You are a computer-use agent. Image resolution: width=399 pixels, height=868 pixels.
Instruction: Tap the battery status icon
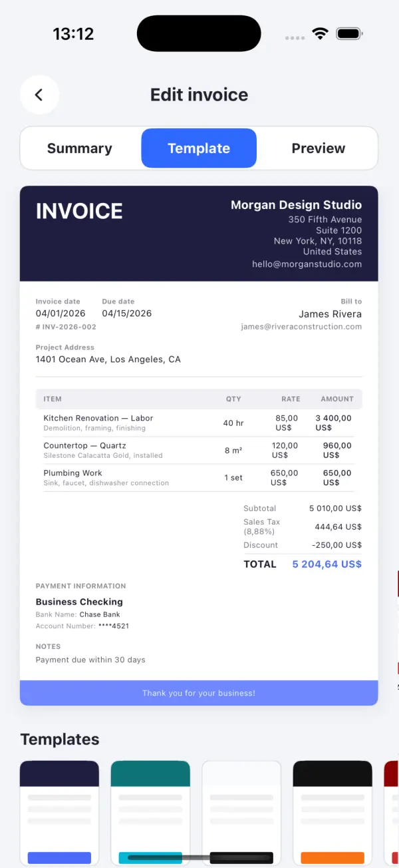pos(349,34)
